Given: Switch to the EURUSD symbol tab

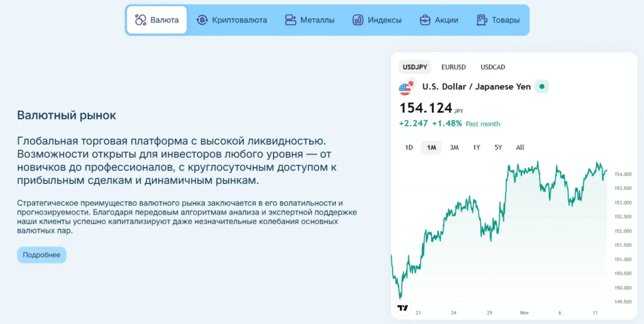Looking at the screenshot, I should tap(453, 67).
